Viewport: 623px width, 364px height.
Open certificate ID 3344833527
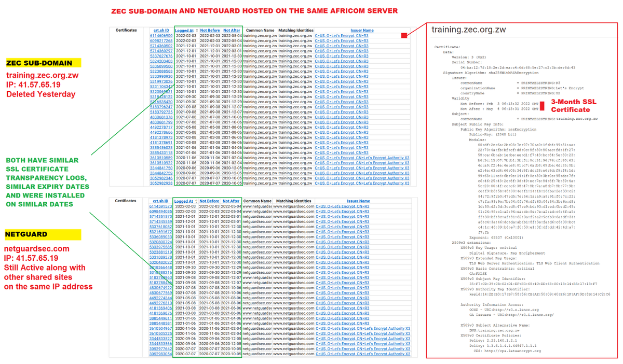click(x=161, y=338)
